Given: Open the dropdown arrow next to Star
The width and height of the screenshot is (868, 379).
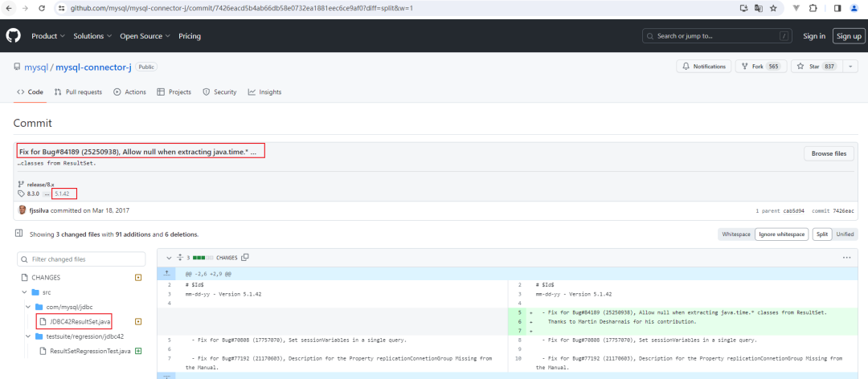Looking at the screenshot, I should click(850, 67).
